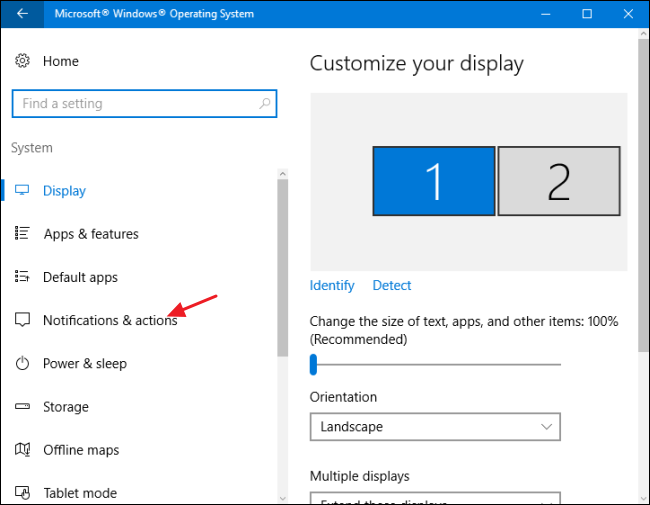Click the Notifications & actions speech-bubble icon

(22, 320)
